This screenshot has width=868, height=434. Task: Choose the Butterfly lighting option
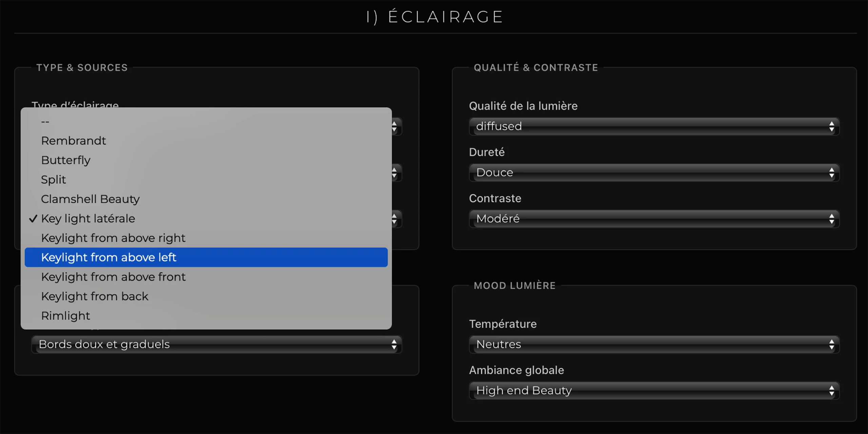pyautogui.click(x=66, y=160)
